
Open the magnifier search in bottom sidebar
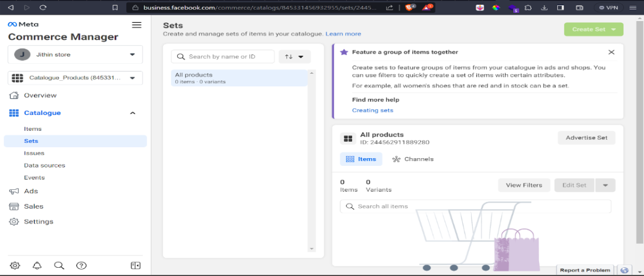pos(59,265)
